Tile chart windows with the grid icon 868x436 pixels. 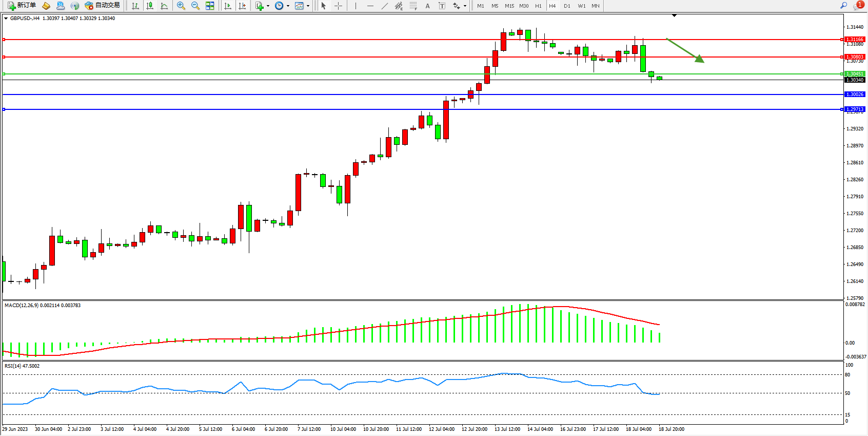tap(210, 6)
